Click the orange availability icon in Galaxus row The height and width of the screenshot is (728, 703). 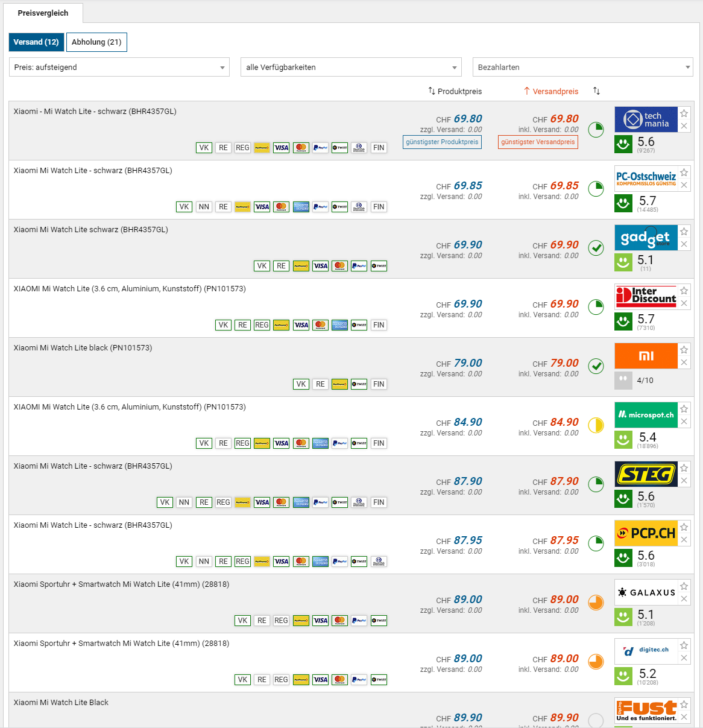coord(596,603)
